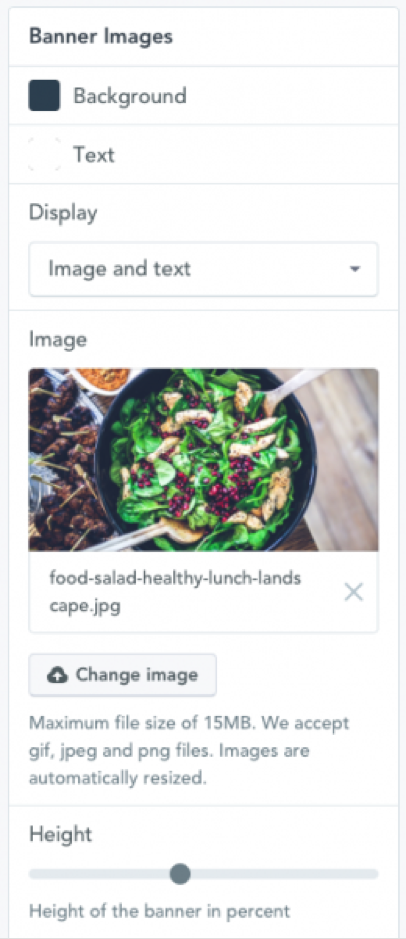
Task: Click the Height slider handle
Action: tap(180, 874)
